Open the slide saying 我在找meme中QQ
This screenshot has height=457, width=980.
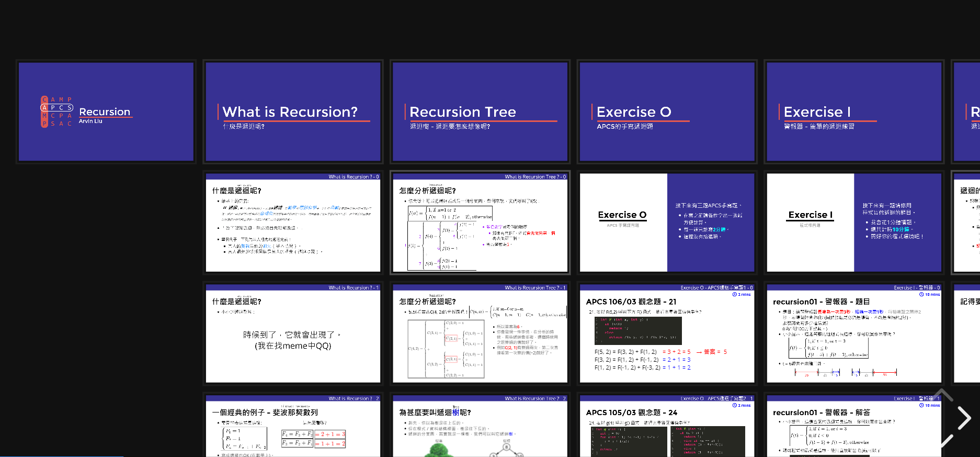tap(293, 333)
